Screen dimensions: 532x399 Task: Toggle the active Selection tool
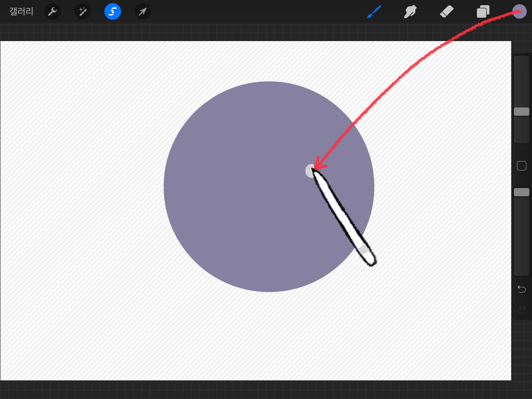(x=112, y=11)
